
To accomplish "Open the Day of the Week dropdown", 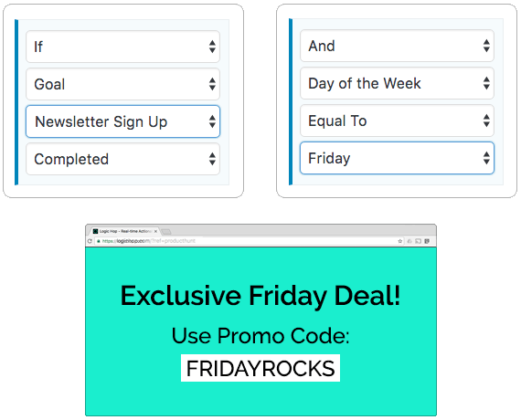I will pyautogui.click(x=397, y=83).
